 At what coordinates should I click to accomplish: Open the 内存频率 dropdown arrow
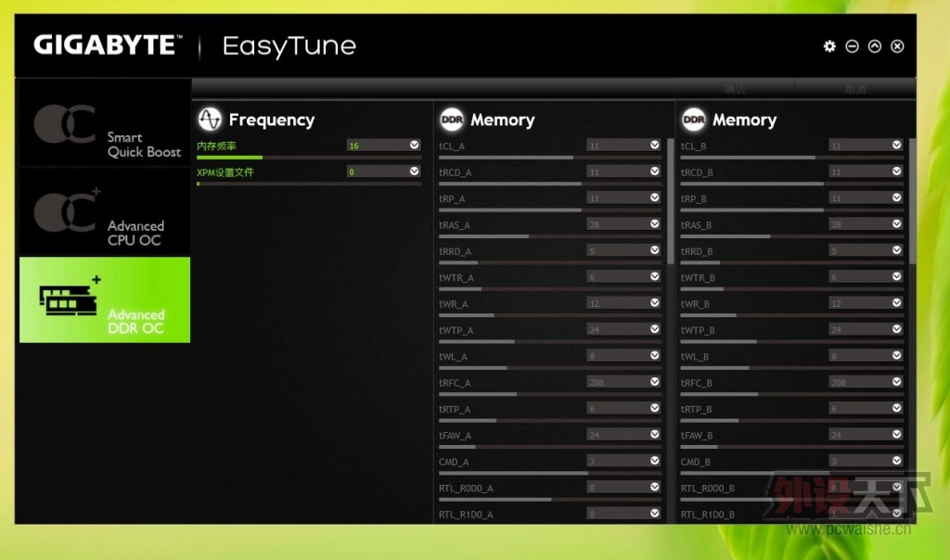pyautogui.click(x=415, y=145)
